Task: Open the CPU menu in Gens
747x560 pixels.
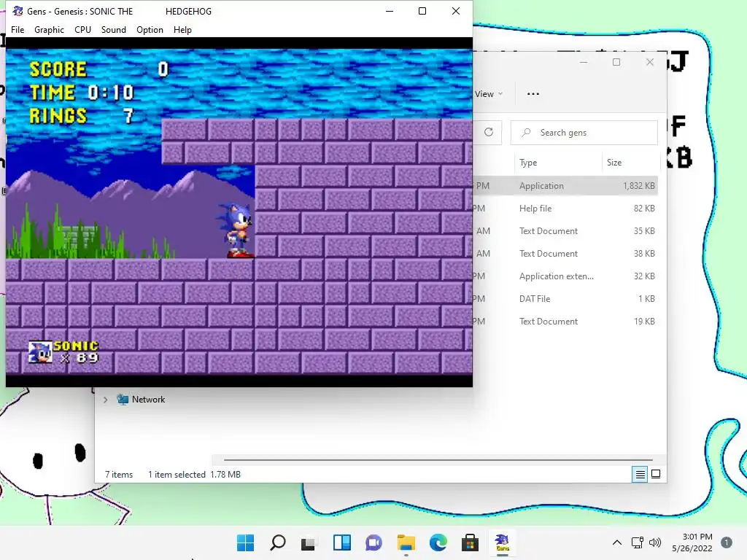Action: [x=82, y=29]
